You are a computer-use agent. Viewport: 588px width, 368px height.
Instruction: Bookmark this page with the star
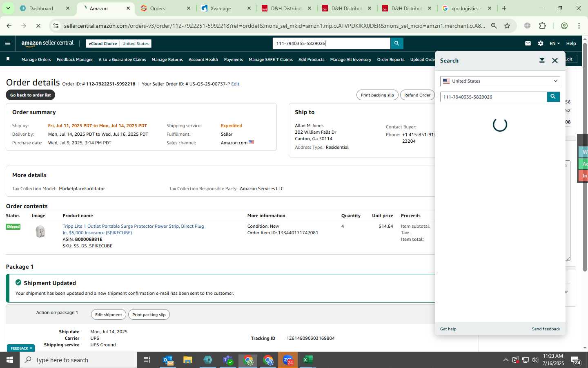coord(507,26)
